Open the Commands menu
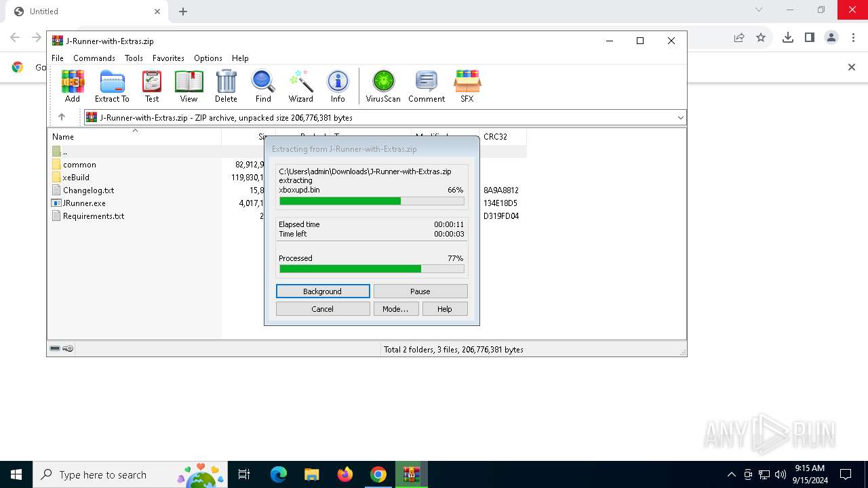The height and width of the screenshot is (488, 868). click(x=94, y=58)
